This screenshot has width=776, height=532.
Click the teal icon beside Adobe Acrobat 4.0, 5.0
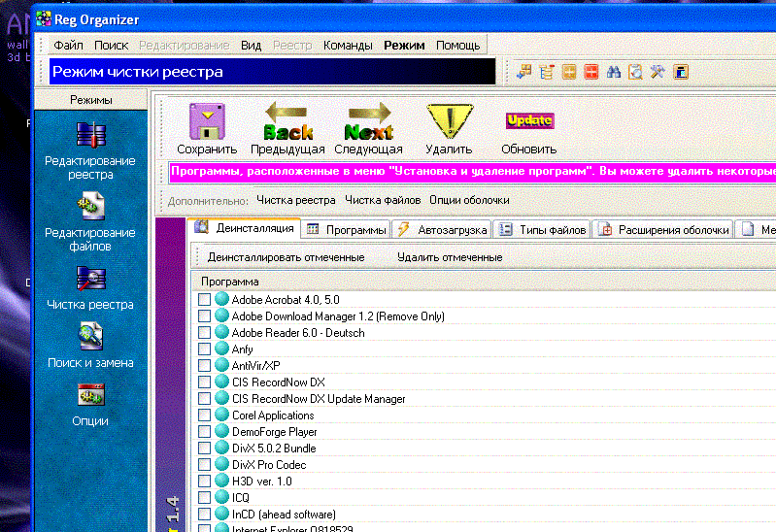click(221, 299)
